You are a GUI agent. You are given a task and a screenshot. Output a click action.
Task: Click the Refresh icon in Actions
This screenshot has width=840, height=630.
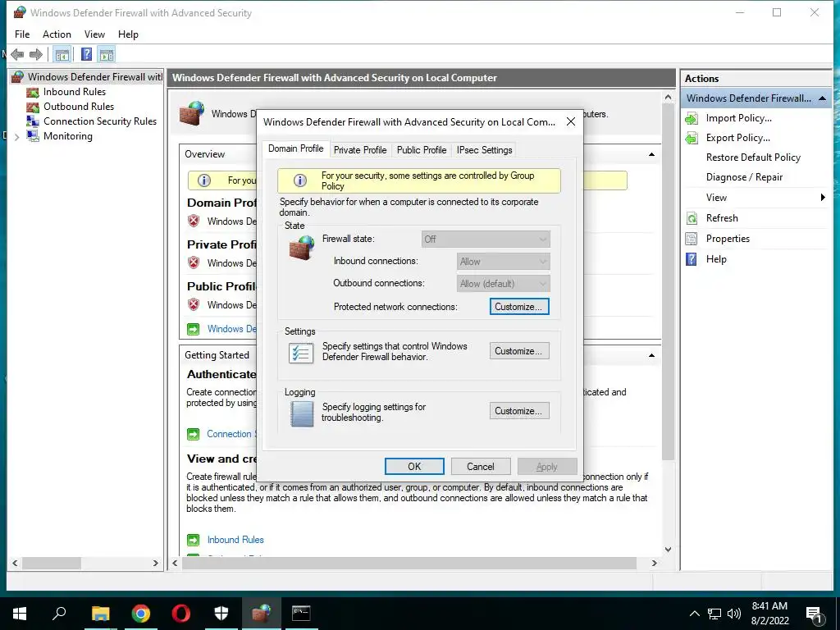click(692, 218)
